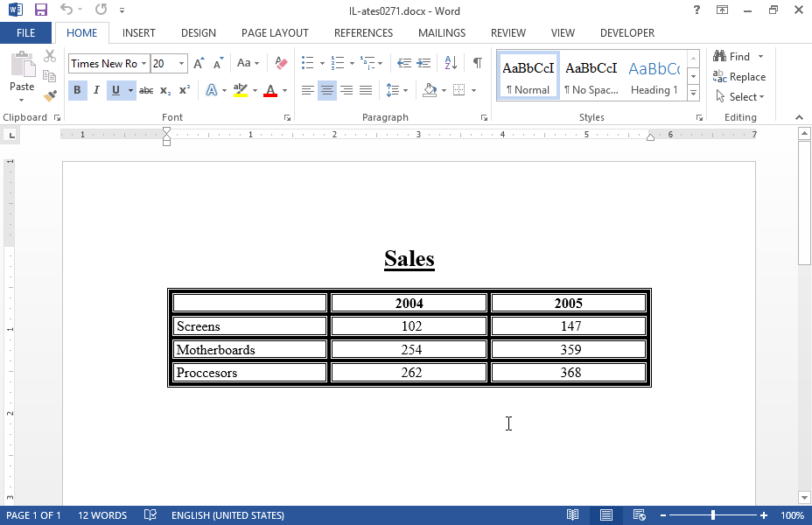Apply yellow text highlight color
Image resolution: width=812 pixels, height=525 pixels.
(241, 91)
